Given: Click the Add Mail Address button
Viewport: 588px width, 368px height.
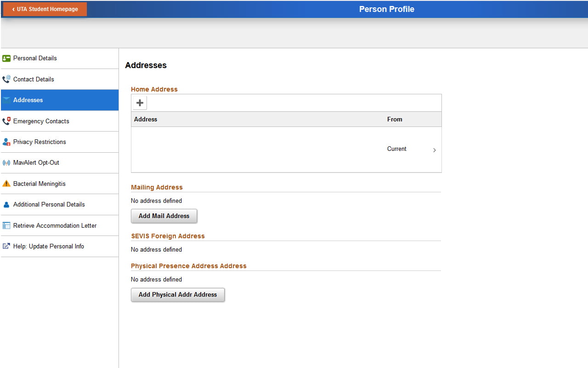Looking at the screenshot, I should pos(164,216).
